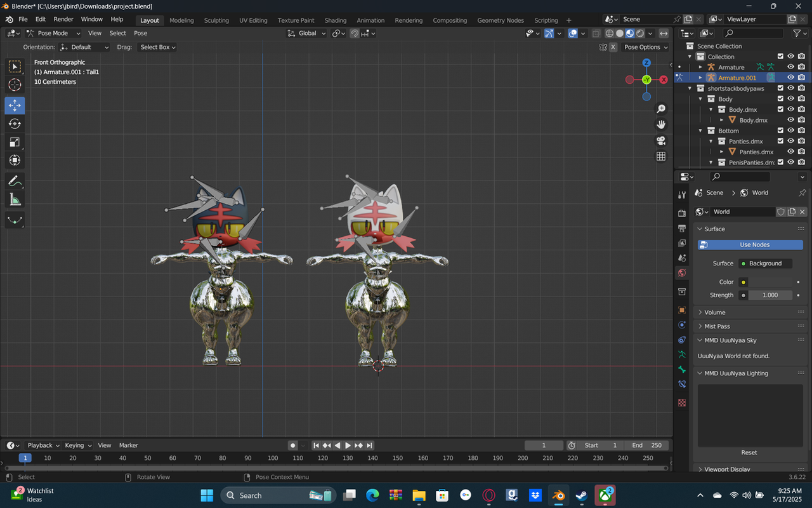Screen dimensions: 812x508
Task: Switch to Material Preview shading
Action: click(630, 34)
